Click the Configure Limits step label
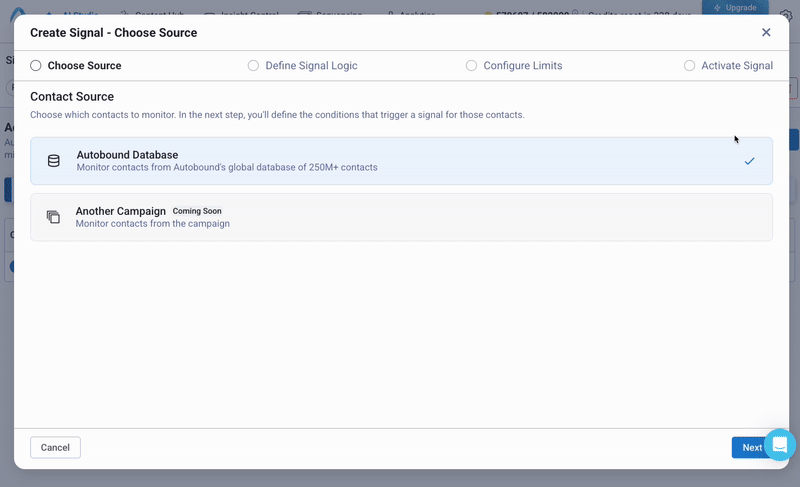800x487 pixels. (523, 66)
